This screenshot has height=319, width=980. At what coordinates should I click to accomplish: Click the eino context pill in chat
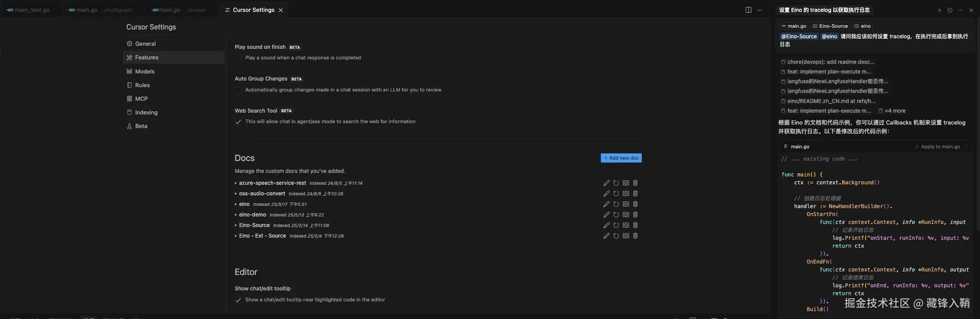coord(862,26)
